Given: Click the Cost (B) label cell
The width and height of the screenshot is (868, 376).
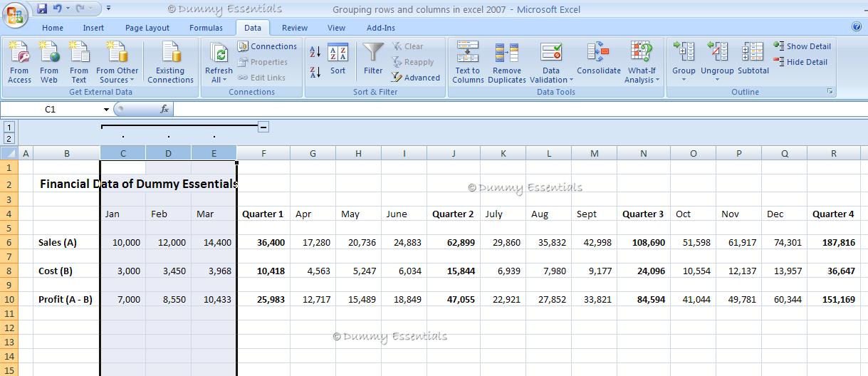Looking at the screenshot, I should pyautogui.click(x=67, y=271).
